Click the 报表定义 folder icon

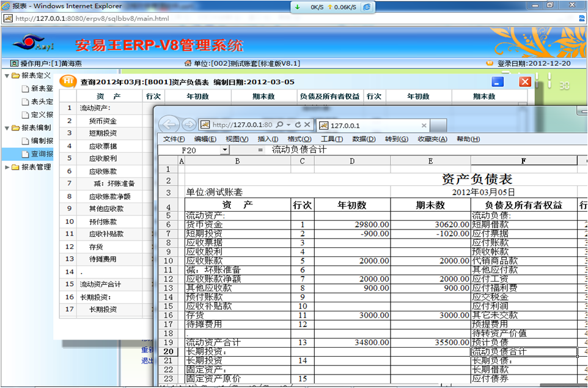15,75
